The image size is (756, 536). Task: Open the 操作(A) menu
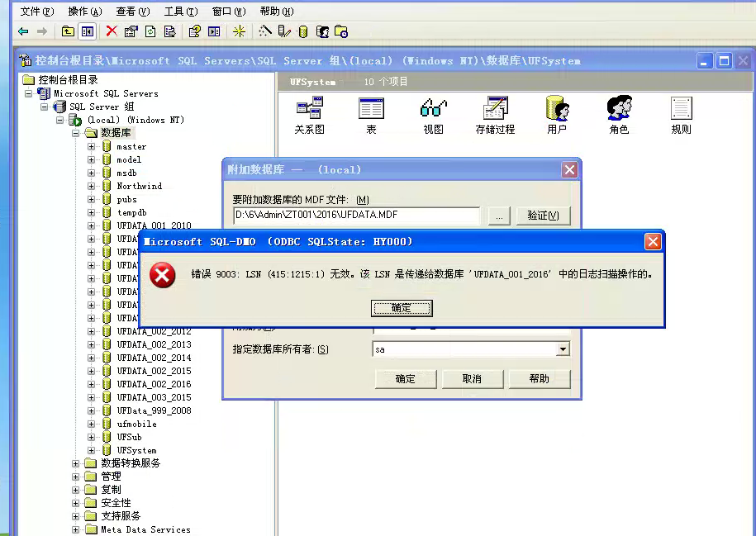(85, 12)
